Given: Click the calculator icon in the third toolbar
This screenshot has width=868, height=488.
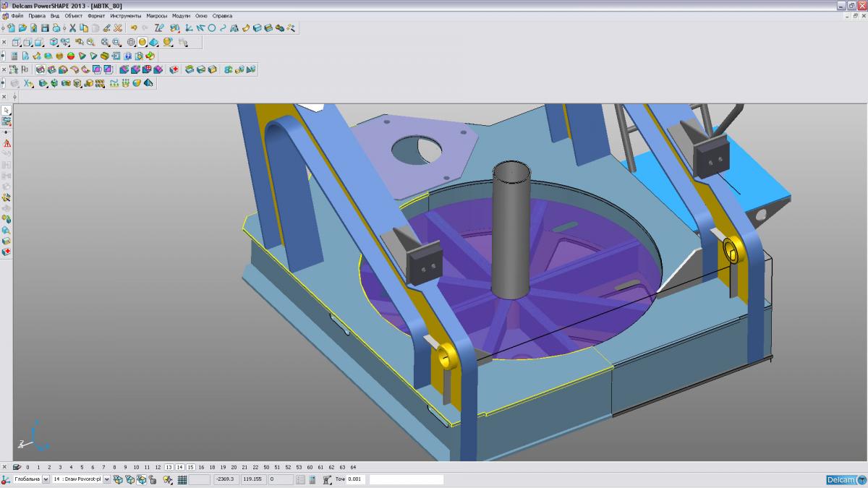Looking at the screenshot, I should 14,56.
